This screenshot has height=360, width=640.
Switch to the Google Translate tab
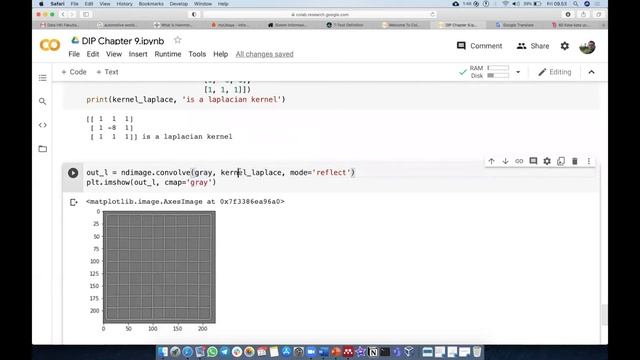[x=515, y=25]
